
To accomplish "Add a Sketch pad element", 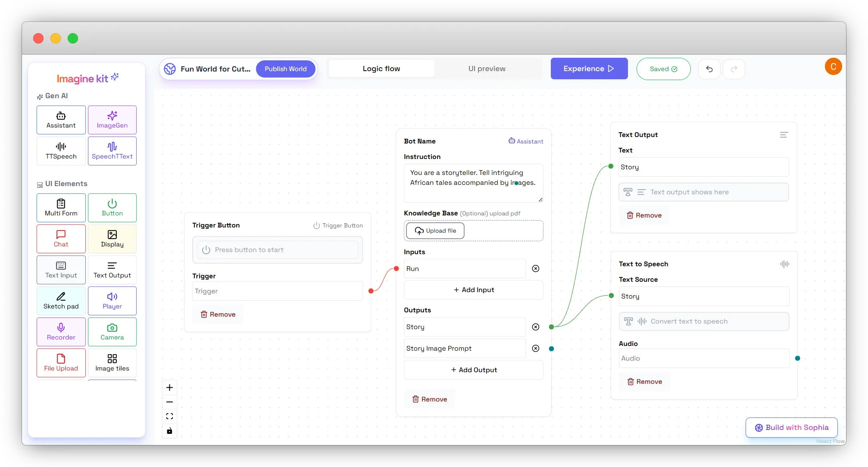I will [x=61, y=301].
